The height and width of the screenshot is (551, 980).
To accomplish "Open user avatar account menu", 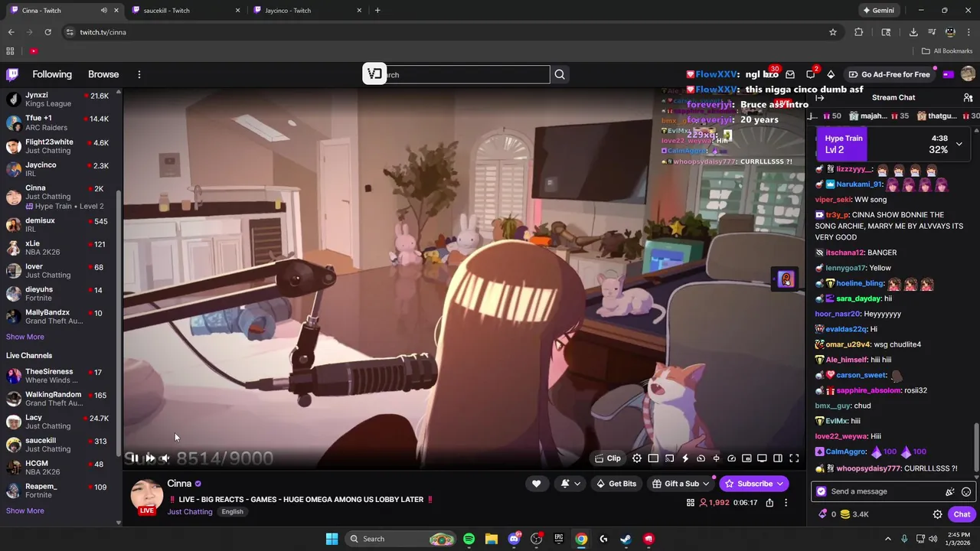I will 968,74.
